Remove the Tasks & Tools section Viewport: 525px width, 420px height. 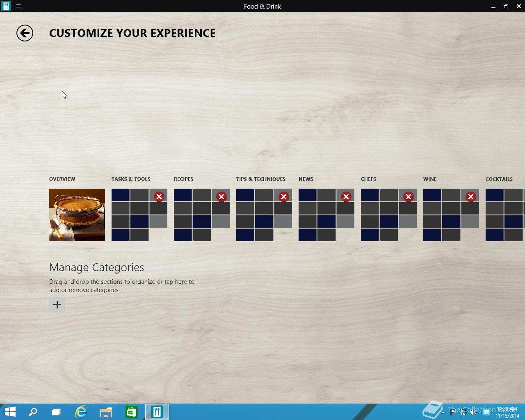(159, 197)
